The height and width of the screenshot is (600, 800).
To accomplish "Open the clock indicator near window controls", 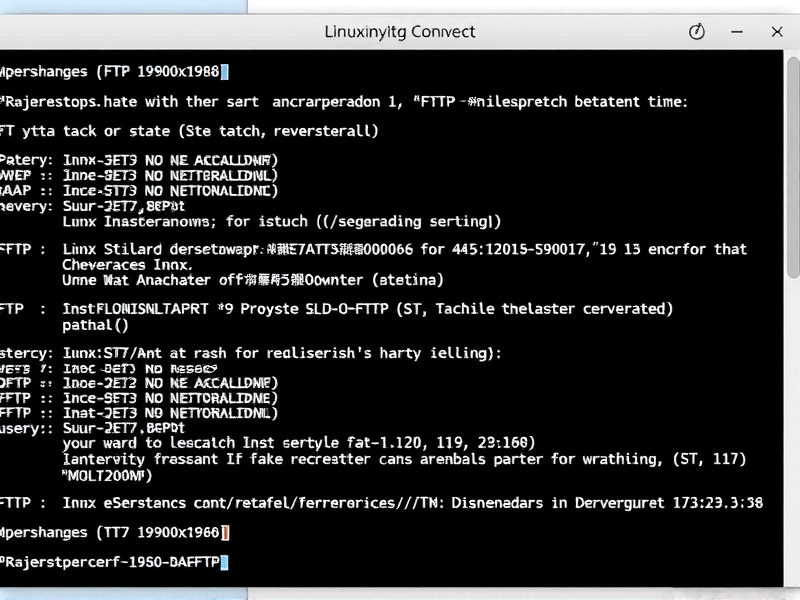I will click(x=697, y=31).
